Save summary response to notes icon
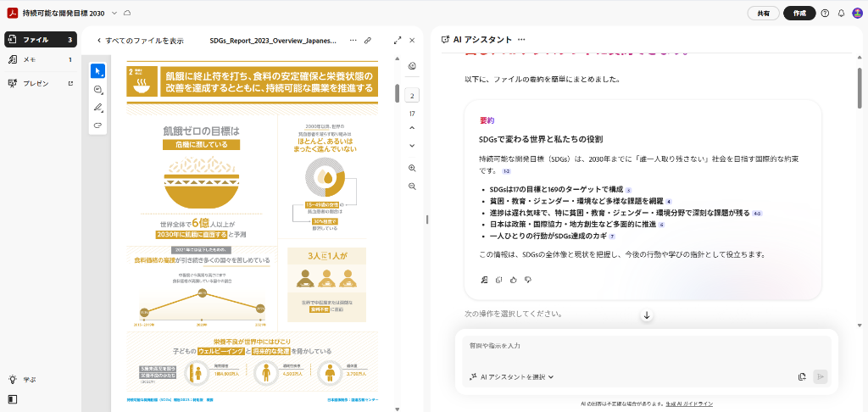Viewport: 868px width, 412px height. click(484, 280)
